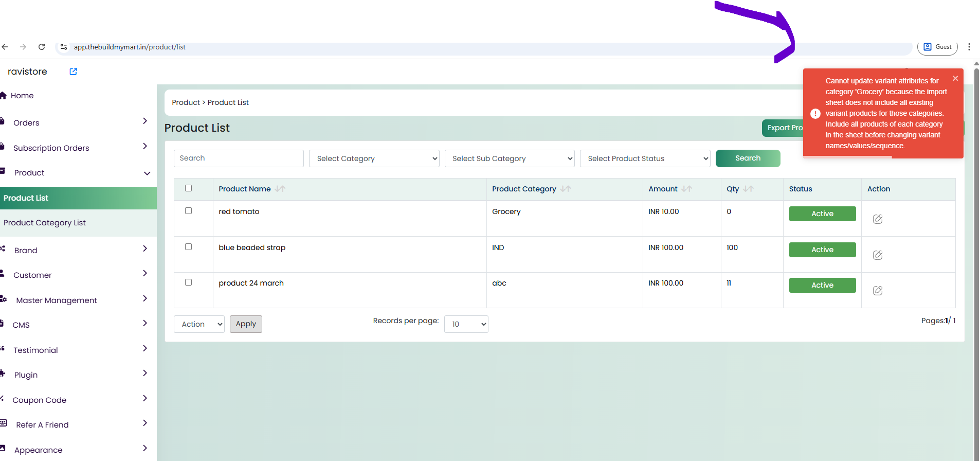Click the Search text field
This screenshot has width=980, height=461.
point(239,158)
